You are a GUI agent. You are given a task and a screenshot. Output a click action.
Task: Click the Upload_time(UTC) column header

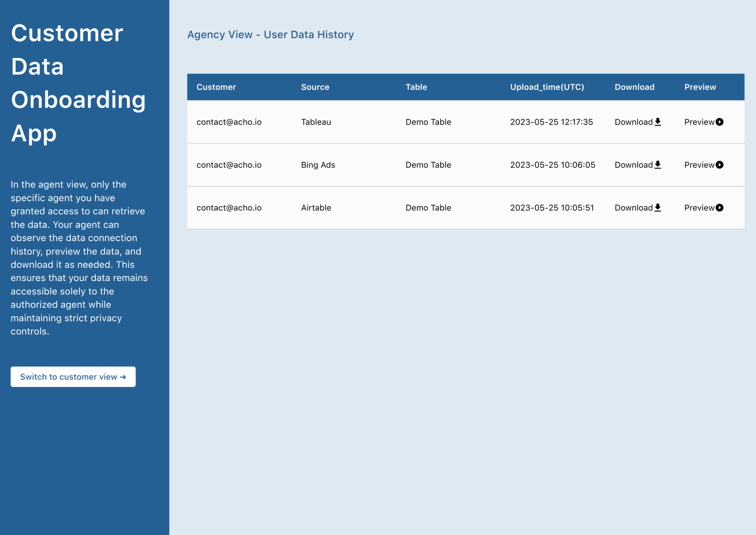pyautogui.click(x=547, y=87)
